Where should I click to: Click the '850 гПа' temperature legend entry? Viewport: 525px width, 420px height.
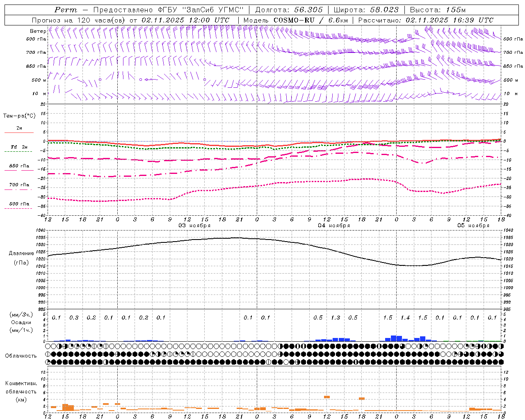click(x=19, y=167)
